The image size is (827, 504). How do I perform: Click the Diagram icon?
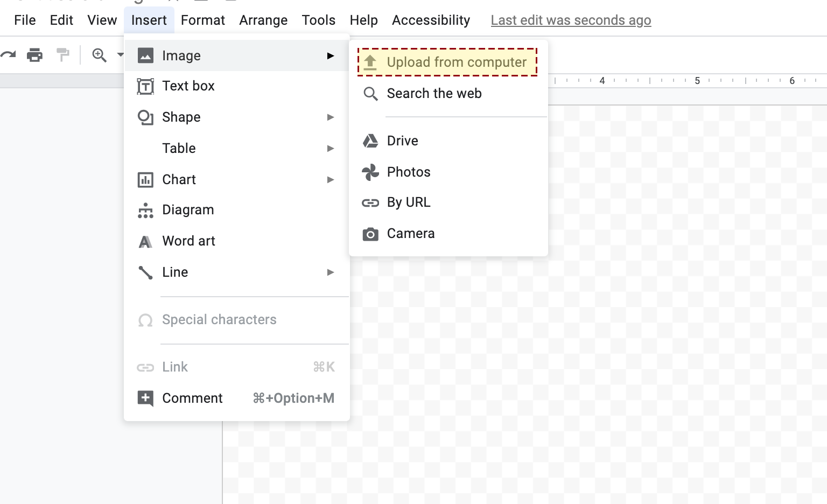click(x=145, y=211)
